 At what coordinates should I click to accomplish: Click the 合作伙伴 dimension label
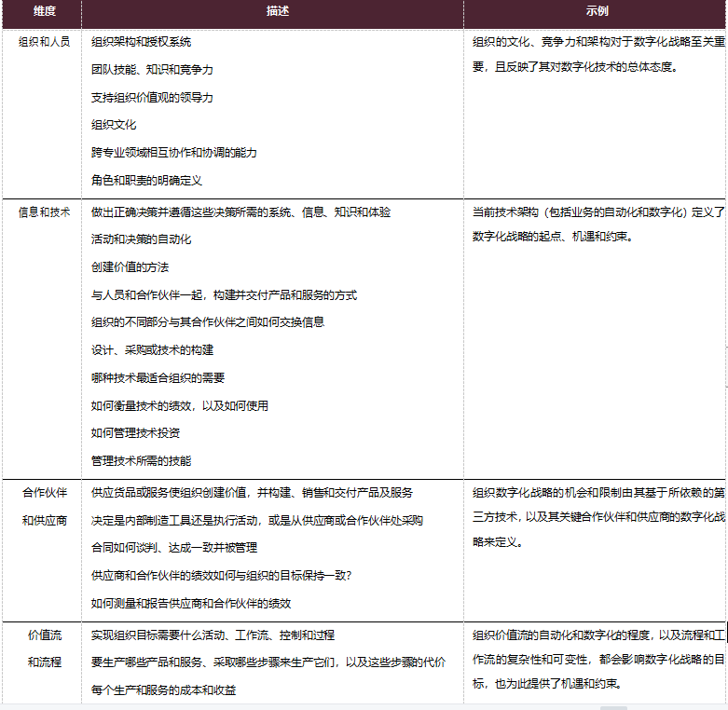(44, 493)
